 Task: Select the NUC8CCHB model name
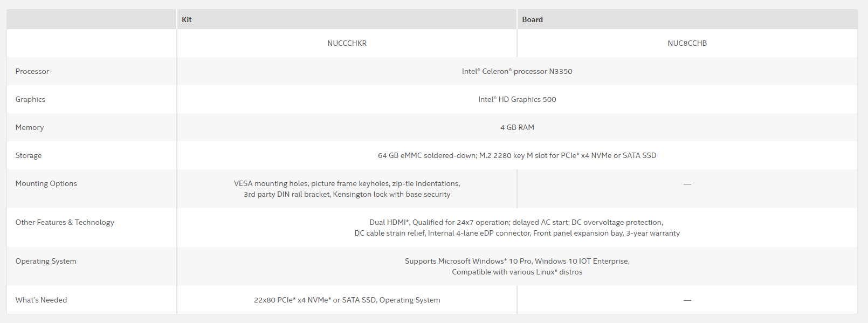point(687,43)
